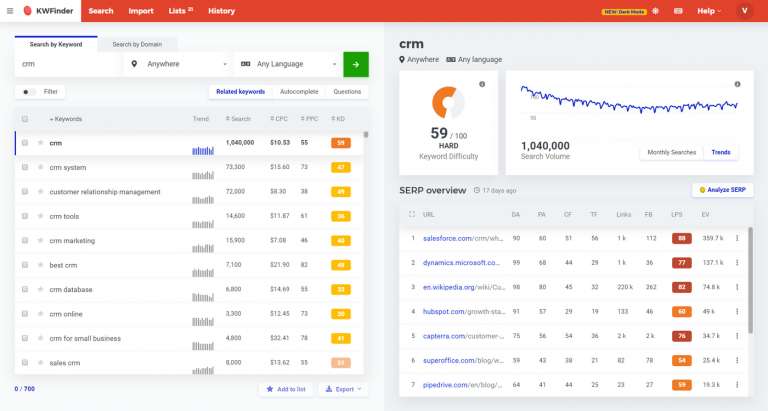Check the crm marketing checkbox
The height and width of the screenshot is (411, 768).
point(24,241)
